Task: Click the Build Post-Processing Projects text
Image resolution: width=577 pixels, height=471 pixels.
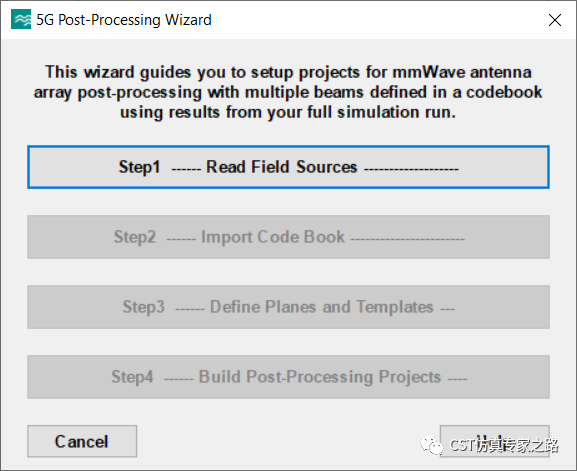Action: tap(320, 377)
